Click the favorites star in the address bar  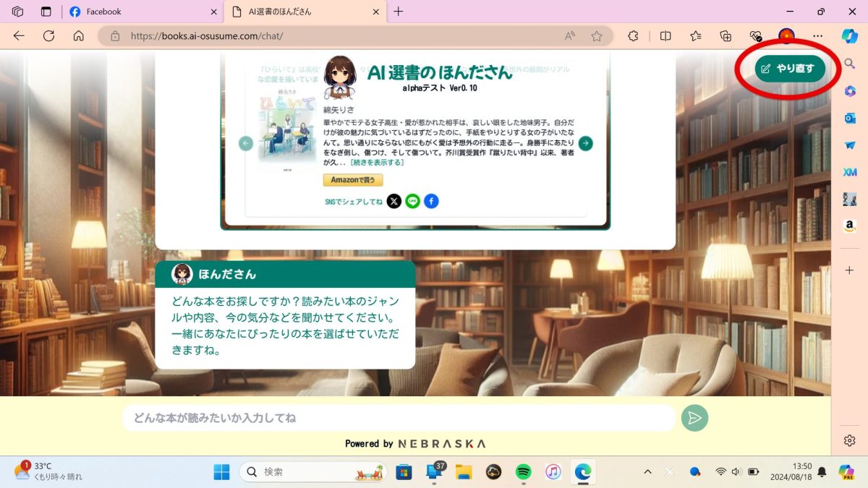(595, 35)
